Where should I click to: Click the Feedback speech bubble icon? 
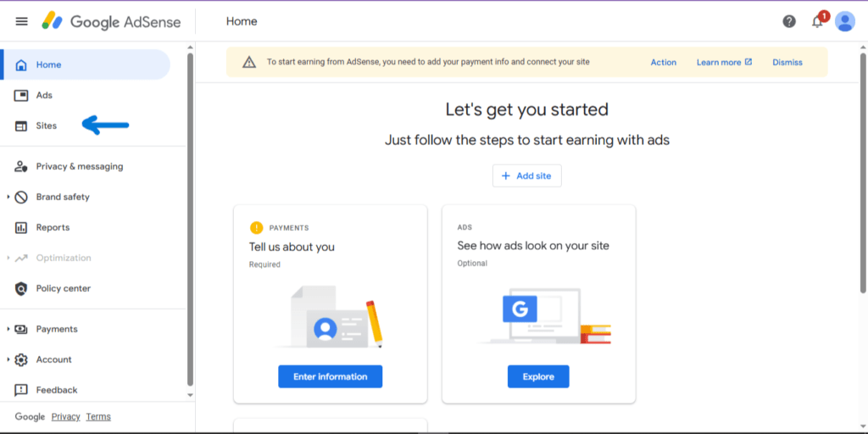tap(21, 390)
